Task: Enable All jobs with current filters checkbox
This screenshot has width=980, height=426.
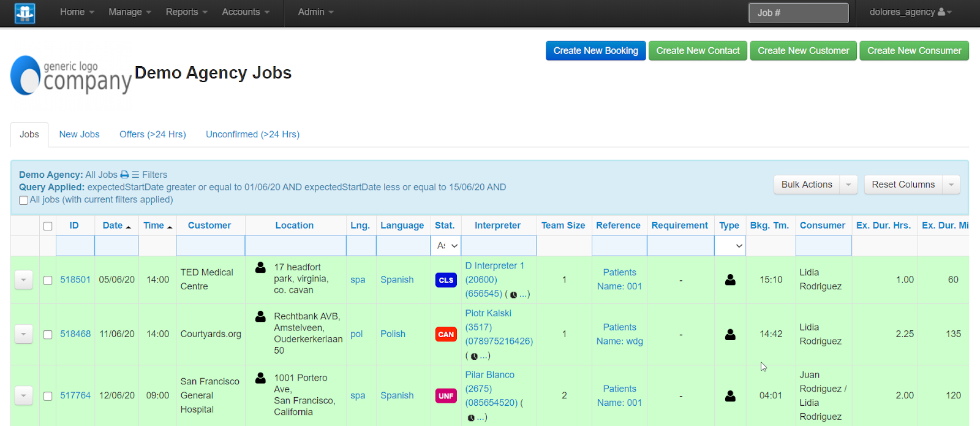Action: (23, 200)
